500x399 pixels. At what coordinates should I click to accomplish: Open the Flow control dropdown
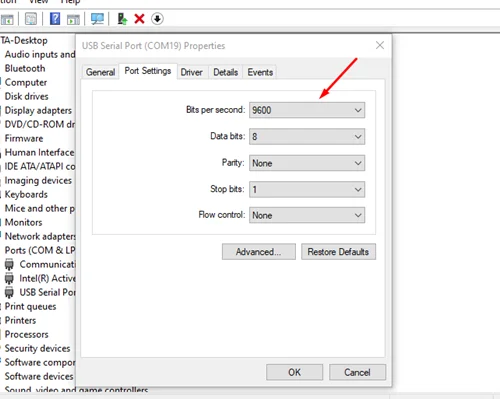307,215
